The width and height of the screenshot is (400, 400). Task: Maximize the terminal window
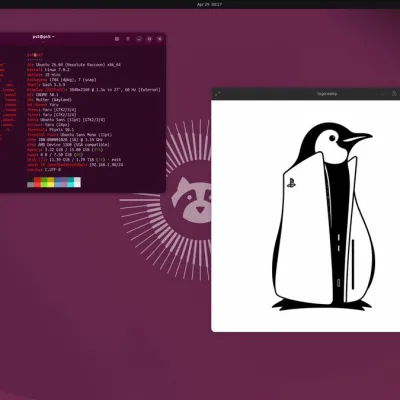click(x=149, y=39)
